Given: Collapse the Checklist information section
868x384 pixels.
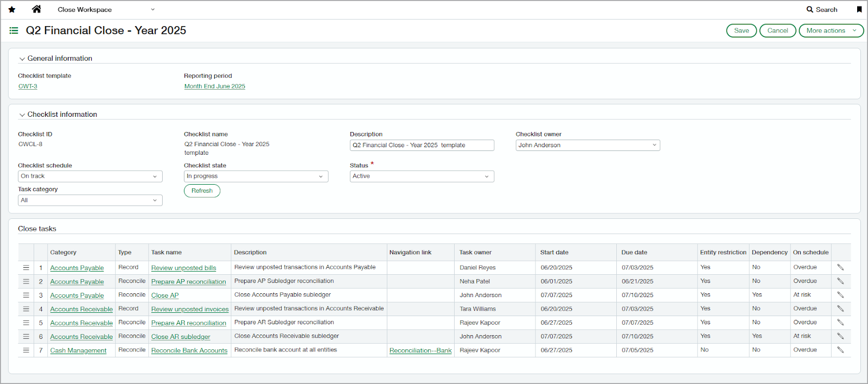Looking at the screenshot, I should pos(22,115).
